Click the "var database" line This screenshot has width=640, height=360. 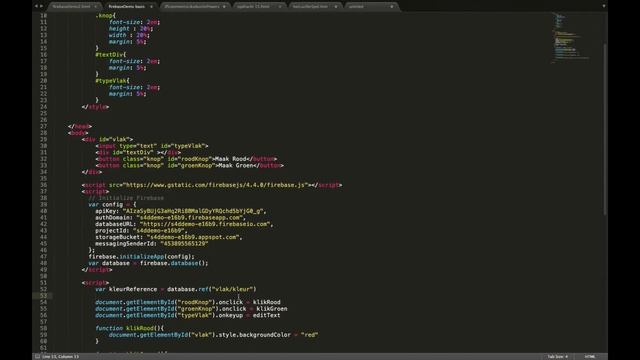click(x=148, y=264)
